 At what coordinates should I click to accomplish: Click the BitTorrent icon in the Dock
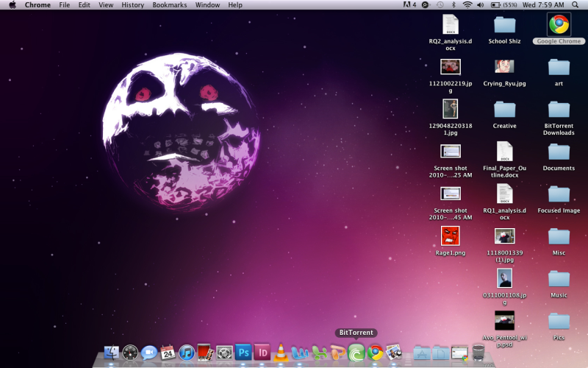coord(356,353)
